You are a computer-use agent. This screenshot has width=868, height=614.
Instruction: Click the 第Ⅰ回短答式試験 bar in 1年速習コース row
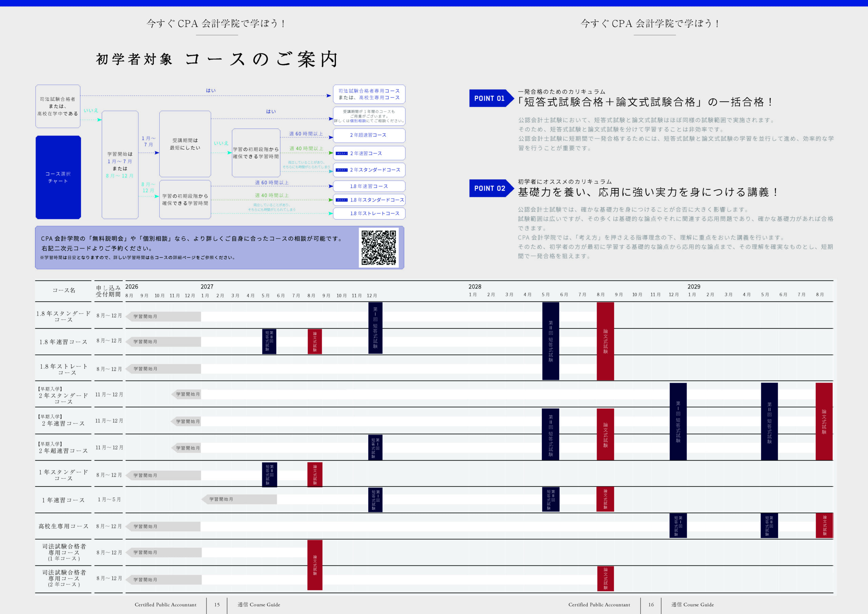(x=375, y=499)
